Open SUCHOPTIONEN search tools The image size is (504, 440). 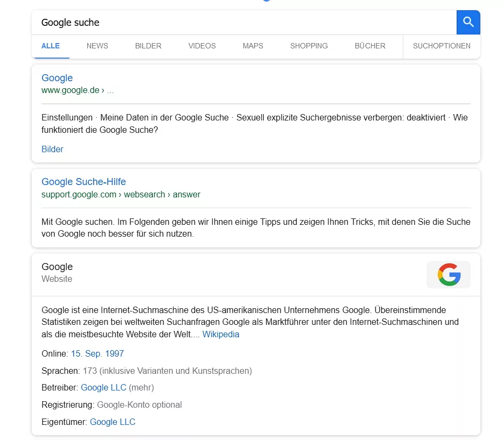tap(442, 46)
